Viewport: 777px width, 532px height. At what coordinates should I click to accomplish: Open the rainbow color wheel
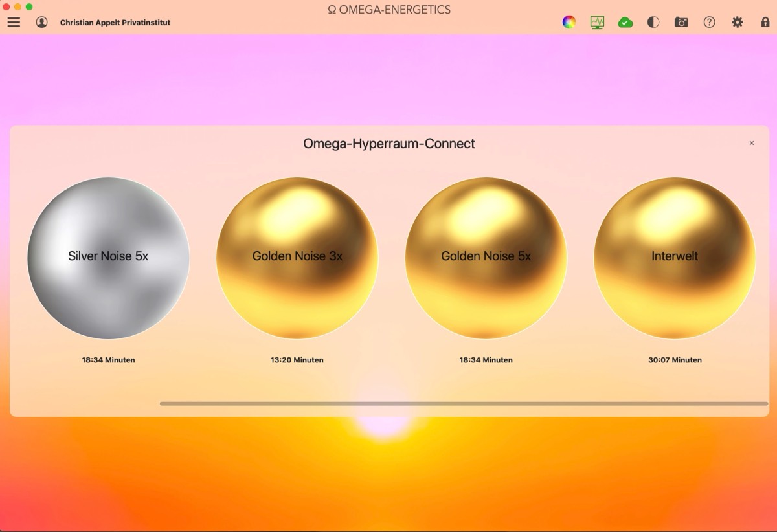point(569,22)
